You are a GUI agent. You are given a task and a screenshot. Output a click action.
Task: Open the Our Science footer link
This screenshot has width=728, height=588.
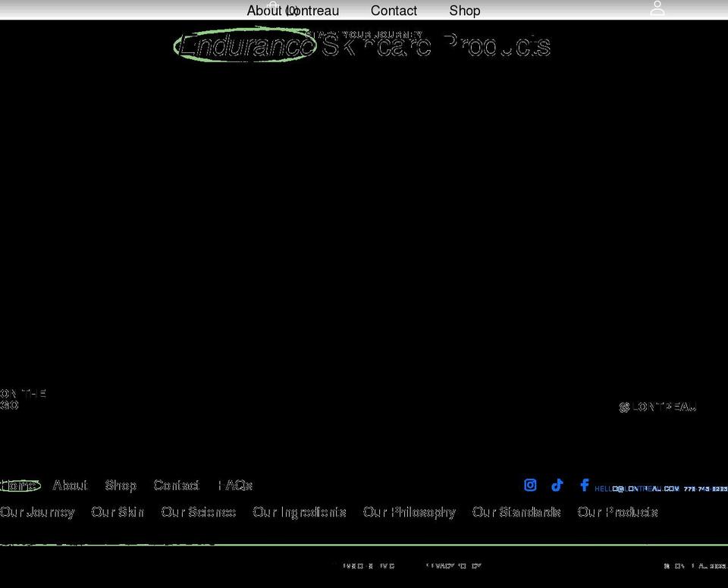pos(198,512)
